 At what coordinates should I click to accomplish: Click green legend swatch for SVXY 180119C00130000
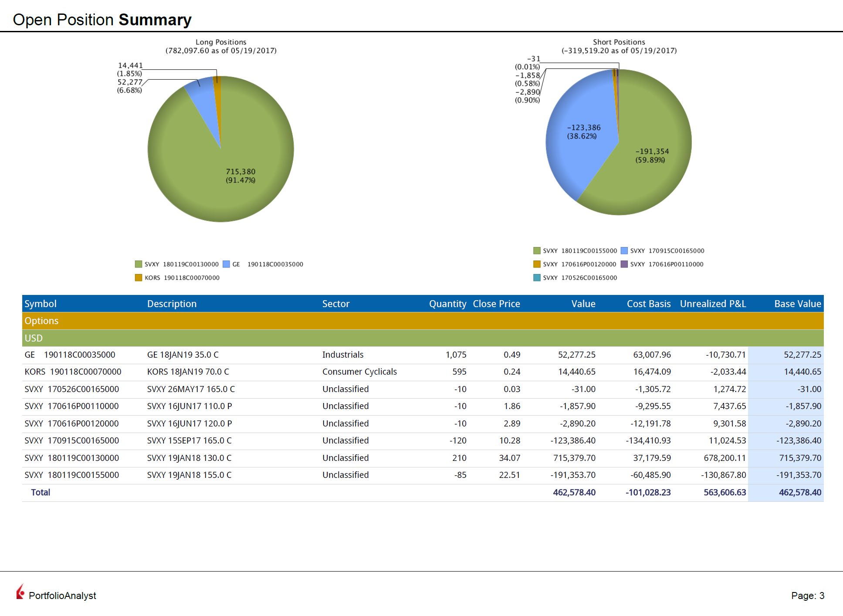139,264
